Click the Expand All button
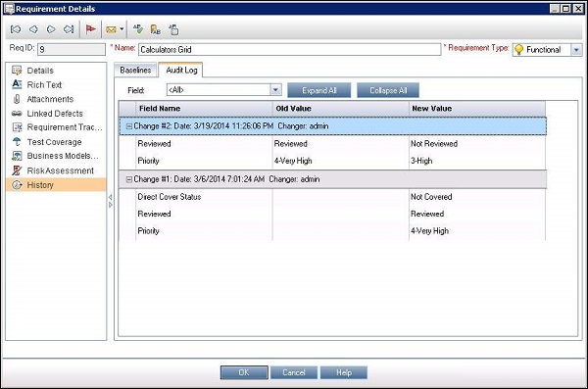 319,90
